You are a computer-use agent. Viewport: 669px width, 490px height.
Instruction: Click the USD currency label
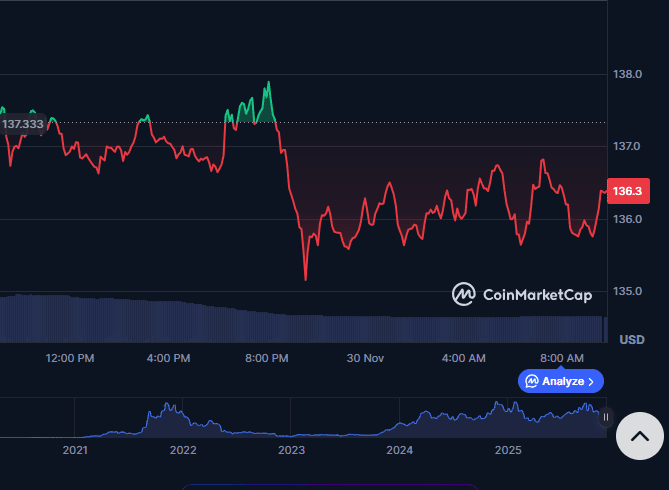click(x=632, y=340)
